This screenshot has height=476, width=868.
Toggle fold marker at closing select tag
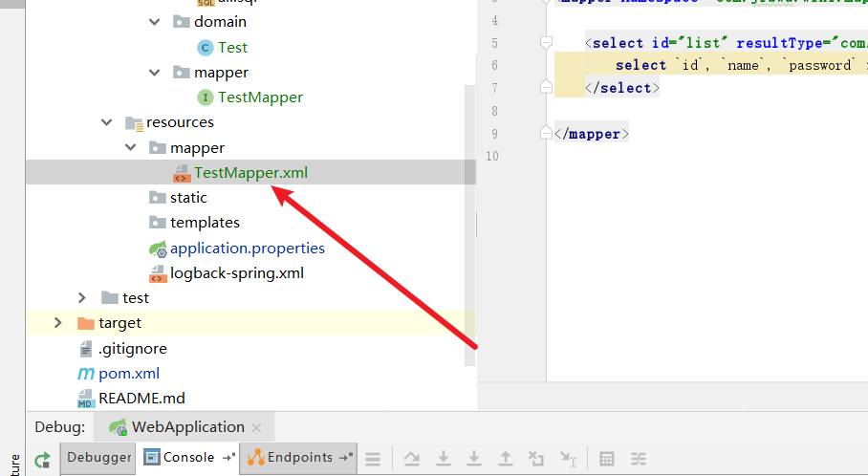point(546,87)
